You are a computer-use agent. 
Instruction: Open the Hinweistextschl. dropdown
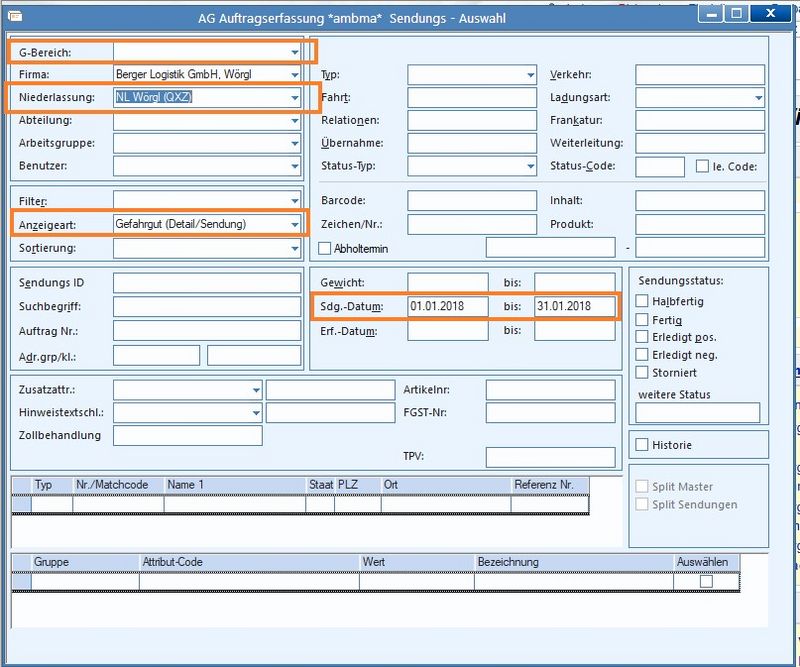(x=256, y=412)
